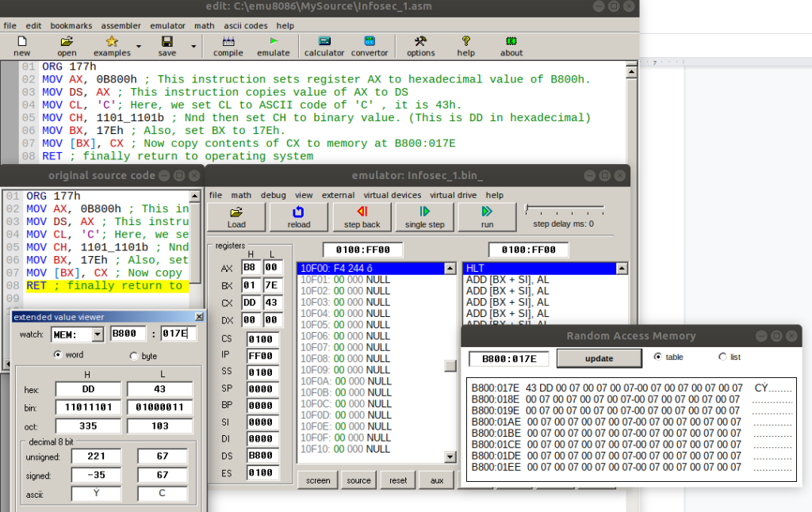The height and width of the screenshot is (512, 812).
Task: Click the update button in memory window
Action: (x=599, y=358)
